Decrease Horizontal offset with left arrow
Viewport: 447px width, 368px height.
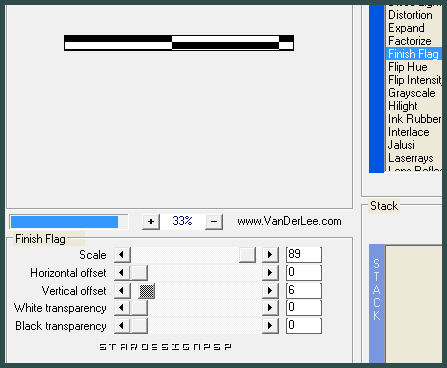click(x=122, y=273)
